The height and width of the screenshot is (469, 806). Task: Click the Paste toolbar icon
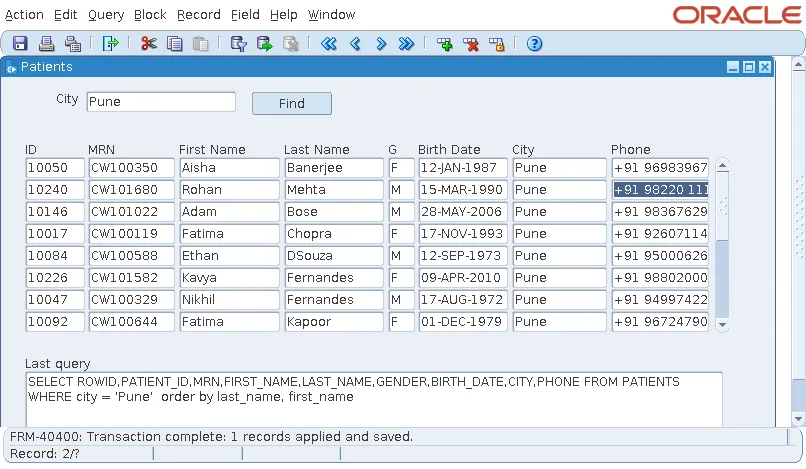200,44
